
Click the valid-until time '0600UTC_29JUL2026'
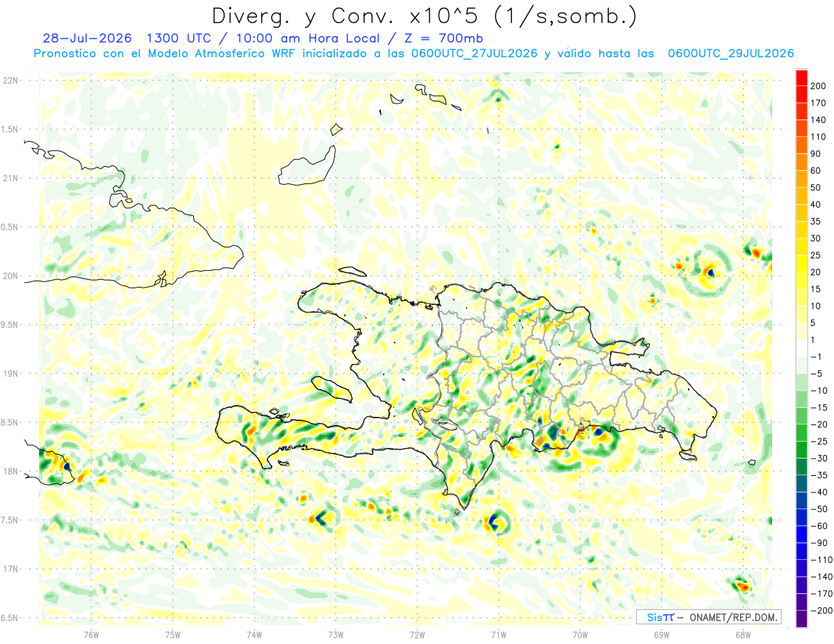730,53
